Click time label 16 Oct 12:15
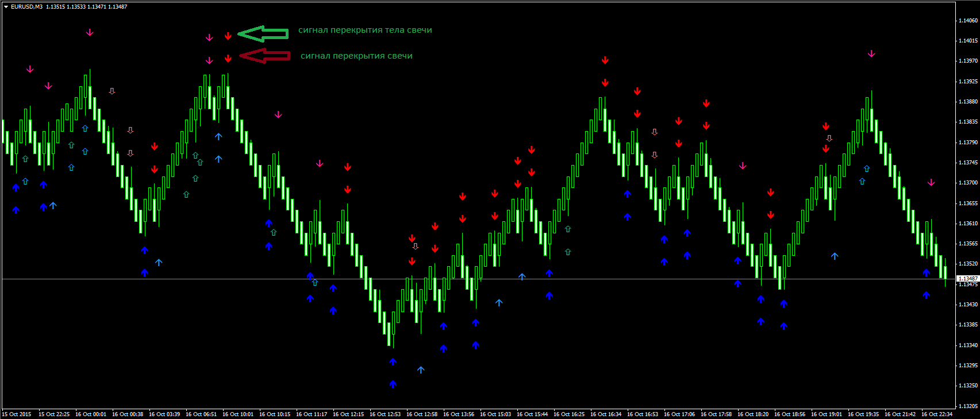980x419 pixels. [x=348, y=414]
